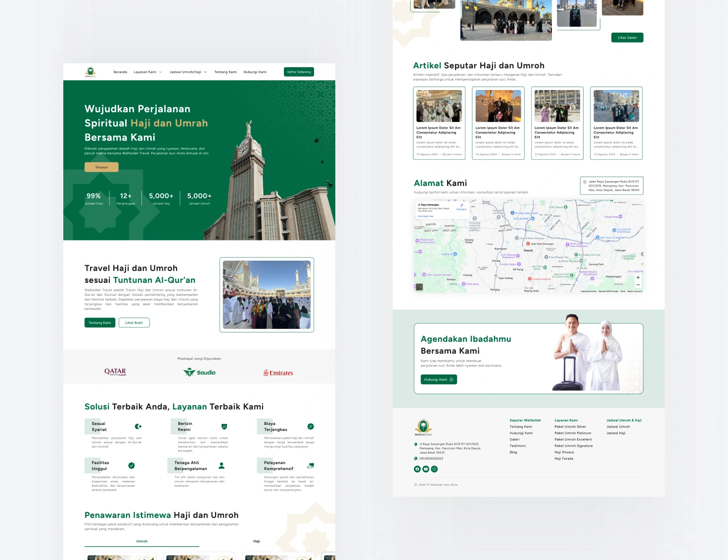Open the Blog footer link

coord(513,452)
